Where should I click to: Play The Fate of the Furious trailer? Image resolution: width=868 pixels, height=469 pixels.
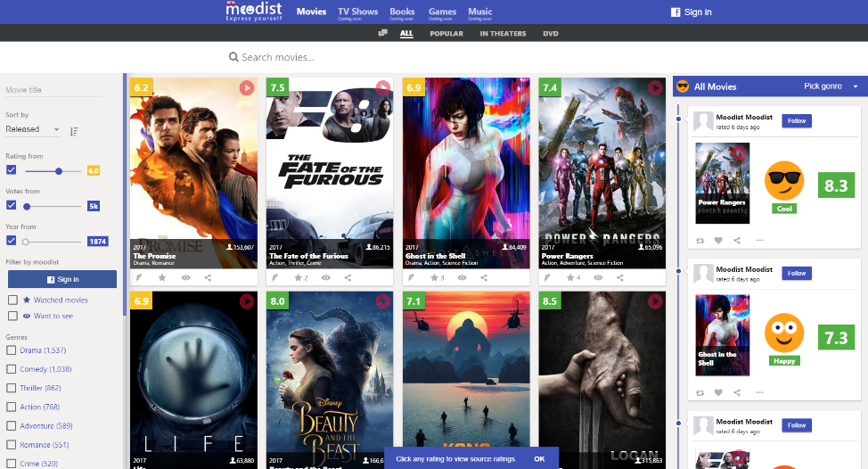(383, 87)
